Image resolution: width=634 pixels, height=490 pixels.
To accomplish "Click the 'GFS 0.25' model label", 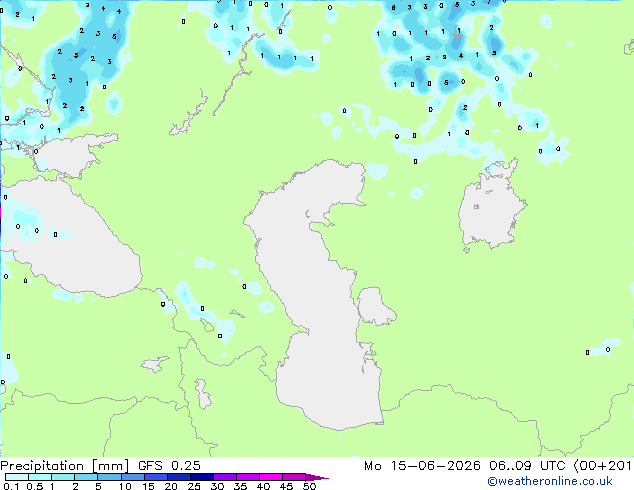I will pyautogui.click(x=169, y=466).
